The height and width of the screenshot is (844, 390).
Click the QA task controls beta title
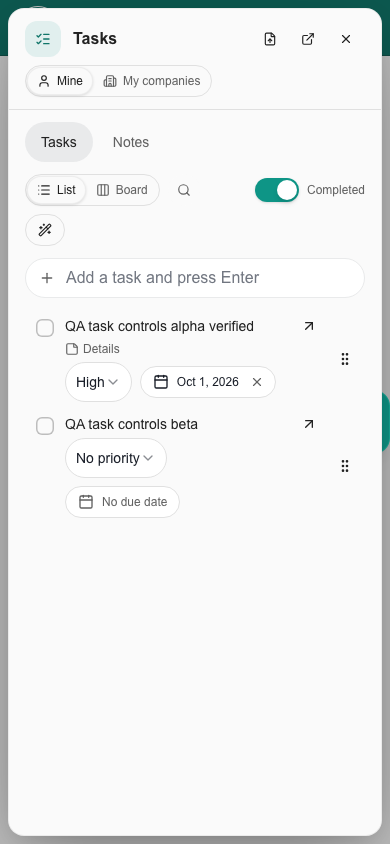[x=131, y=424]
